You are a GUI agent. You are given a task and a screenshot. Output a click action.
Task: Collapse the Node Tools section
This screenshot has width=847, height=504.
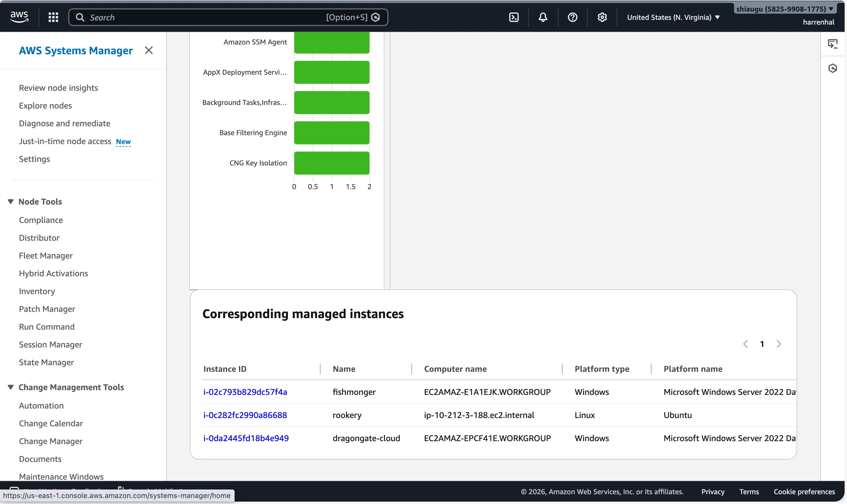click(11, 202)
